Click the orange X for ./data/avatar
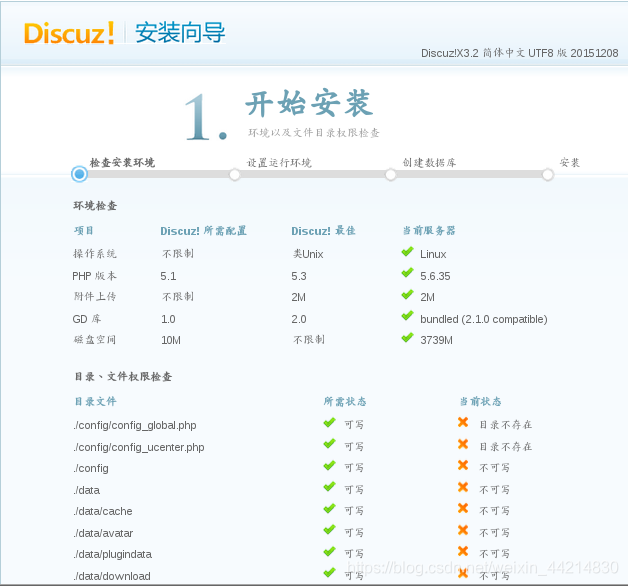 click(463, 530)
